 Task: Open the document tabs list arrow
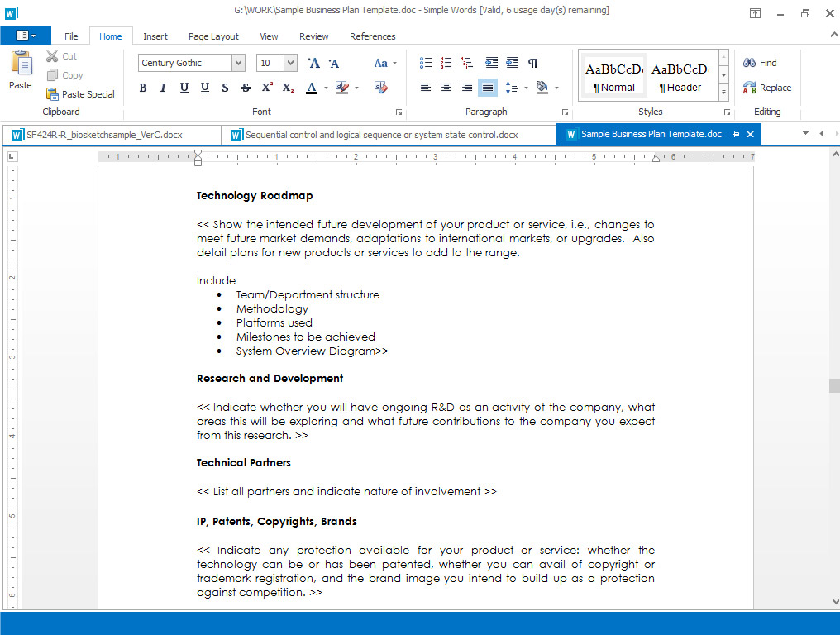click(805, 133)
